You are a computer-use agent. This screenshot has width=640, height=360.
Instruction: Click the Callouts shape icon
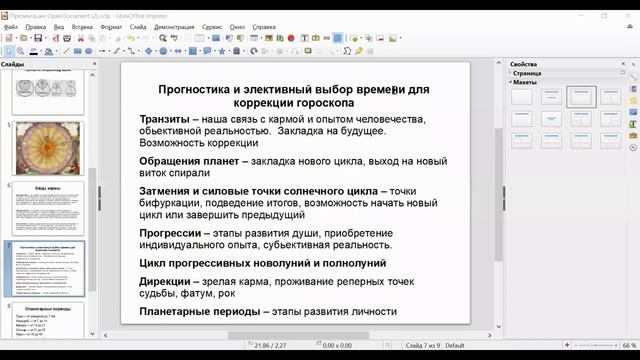pyautogui.click(x=207, y=51)
